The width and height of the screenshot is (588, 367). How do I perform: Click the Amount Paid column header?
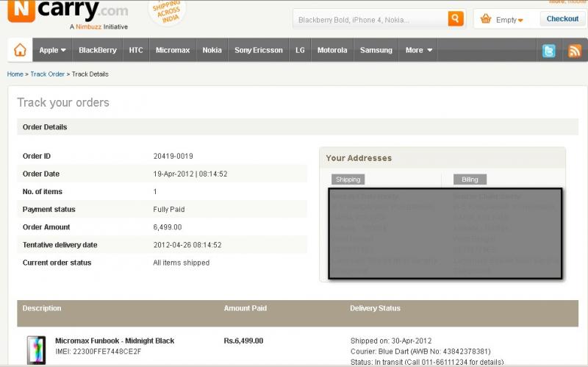[245, 308]
